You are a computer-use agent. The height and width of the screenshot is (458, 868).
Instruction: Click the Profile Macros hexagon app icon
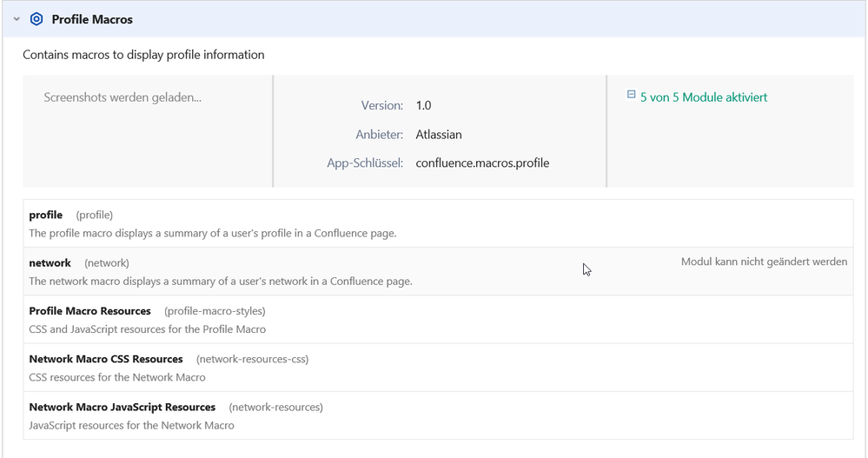pos(36,19)
